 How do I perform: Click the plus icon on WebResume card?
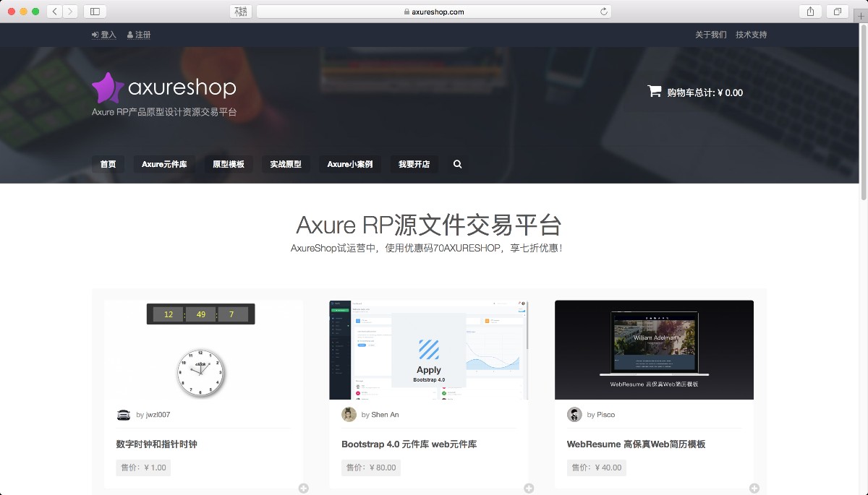pos(754,488)
